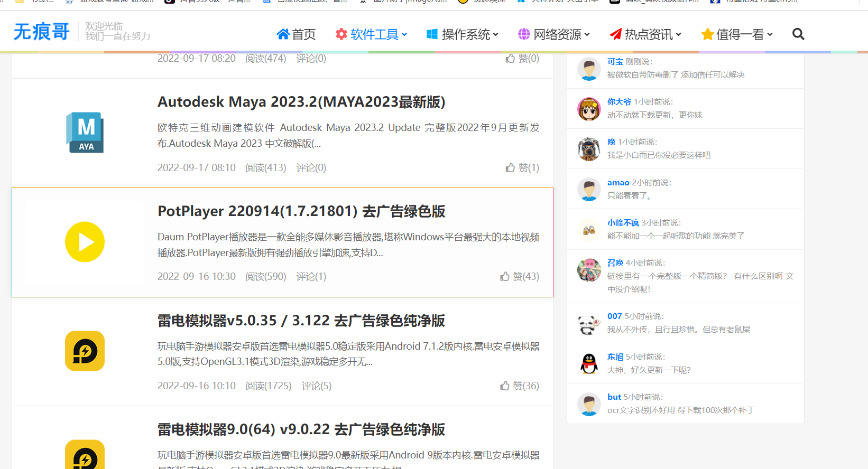Click the search magnifier icon
This screenshot has height=469, width=868.
(x=798, y=34)
